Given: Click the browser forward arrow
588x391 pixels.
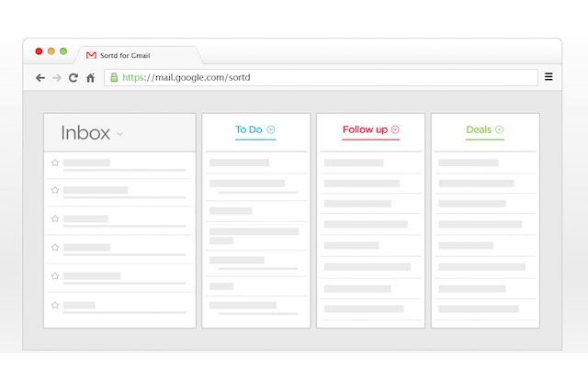Looking at the screenshot, I should click(57, 77).
